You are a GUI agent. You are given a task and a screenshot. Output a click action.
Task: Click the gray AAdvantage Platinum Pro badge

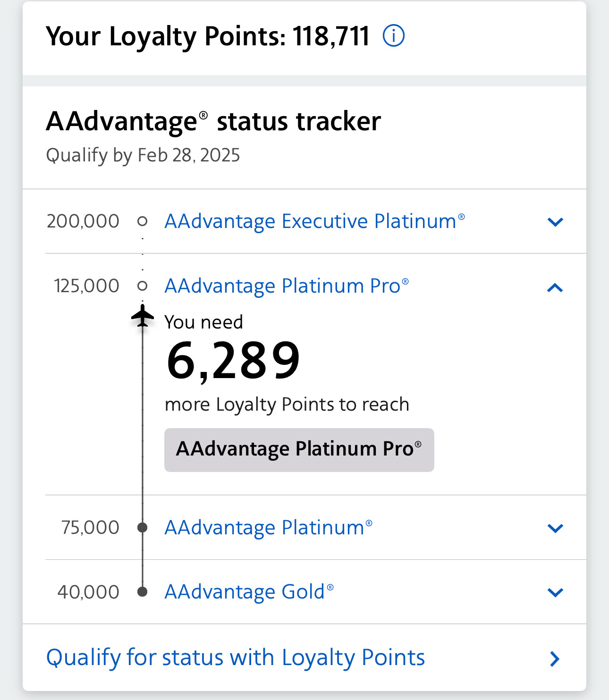coord(299,449)
